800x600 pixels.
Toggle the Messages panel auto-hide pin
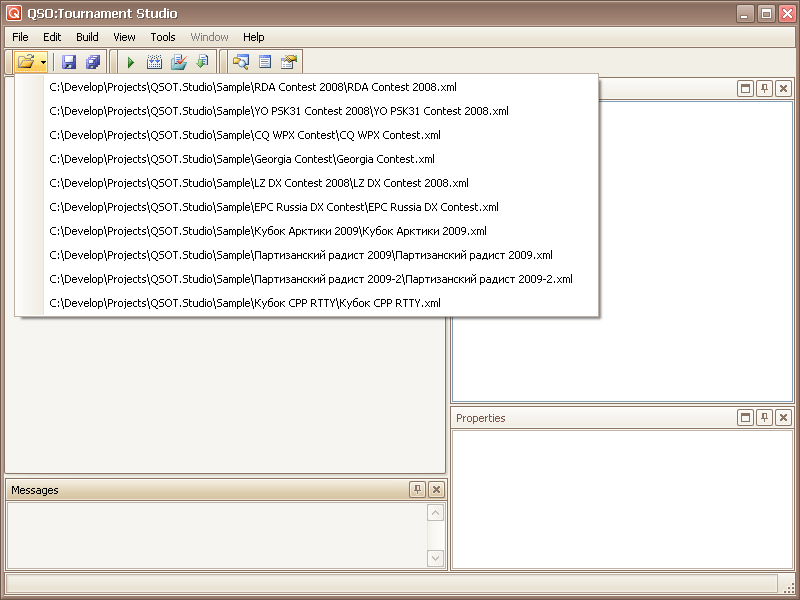click(x=417, y=489)
